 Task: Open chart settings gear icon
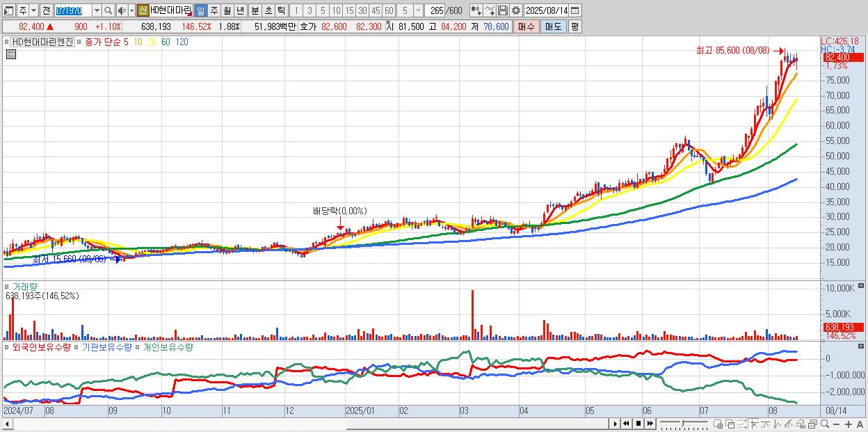pyautogui.click(x=515, y=10)
